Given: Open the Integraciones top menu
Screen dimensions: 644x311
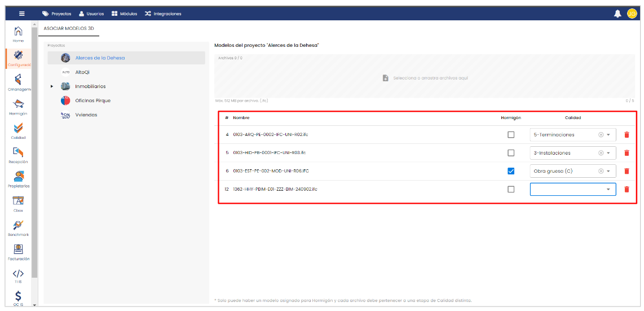Looking at the screenshot, I should coord(163,14).
